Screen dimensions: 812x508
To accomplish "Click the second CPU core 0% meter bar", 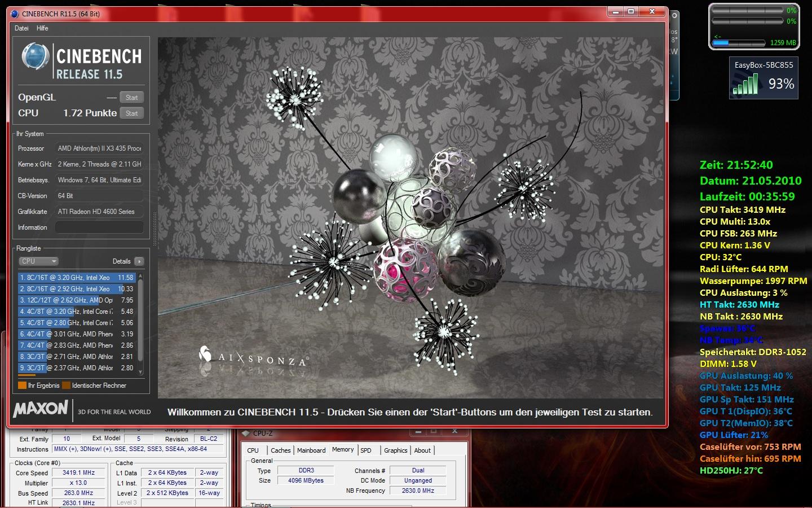I will pyautogui.click(x=748, y=21).
